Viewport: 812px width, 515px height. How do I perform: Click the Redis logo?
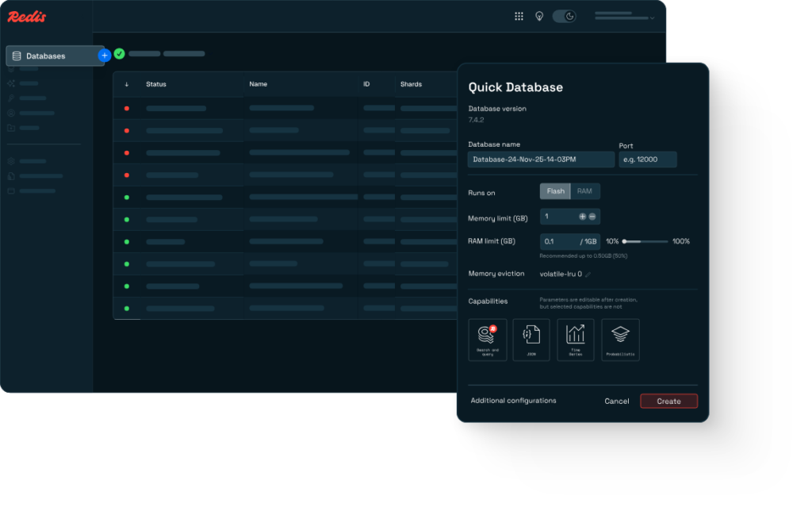(27, 17)
